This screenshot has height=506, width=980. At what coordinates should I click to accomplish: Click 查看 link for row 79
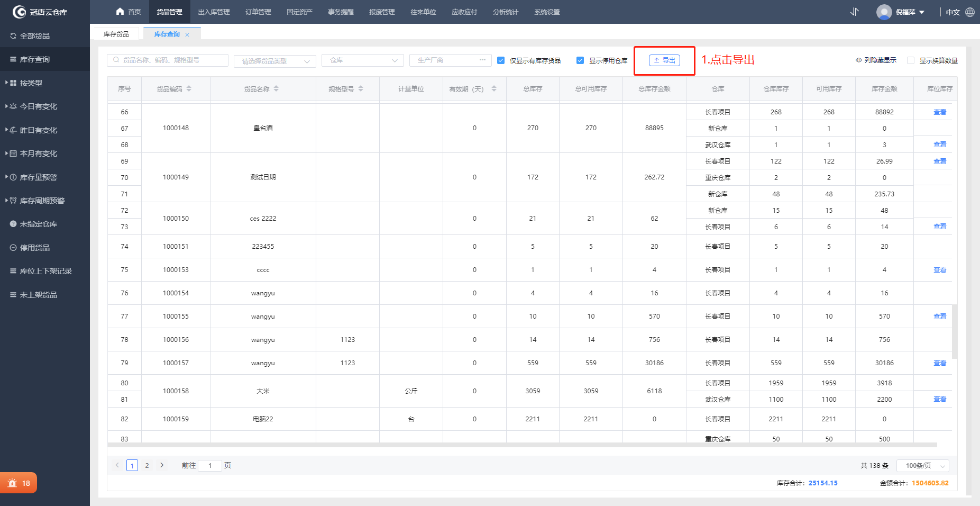pyautogui.click(x=940, y=363)
